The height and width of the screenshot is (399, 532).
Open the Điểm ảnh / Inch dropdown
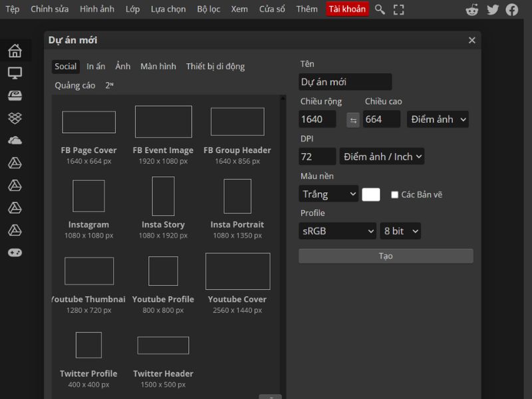[x=382, y=156]
